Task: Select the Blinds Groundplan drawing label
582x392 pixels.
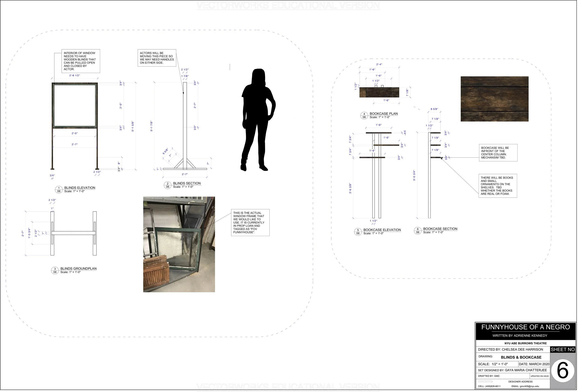Action: click(78, 268)
